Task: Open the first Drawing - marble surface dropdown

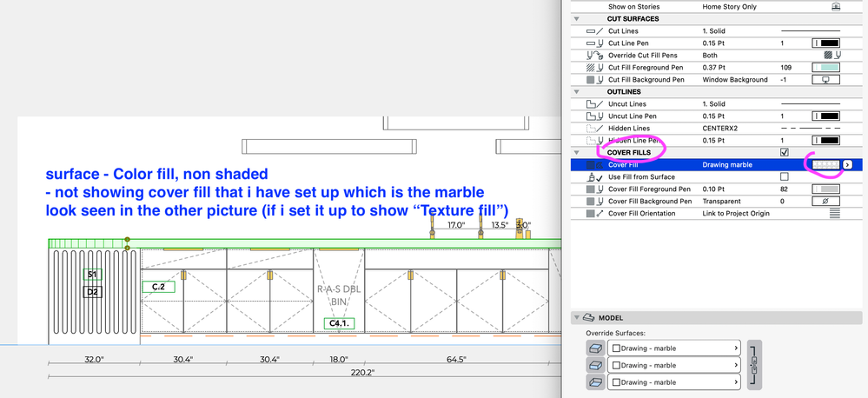Action: point(673,348)
